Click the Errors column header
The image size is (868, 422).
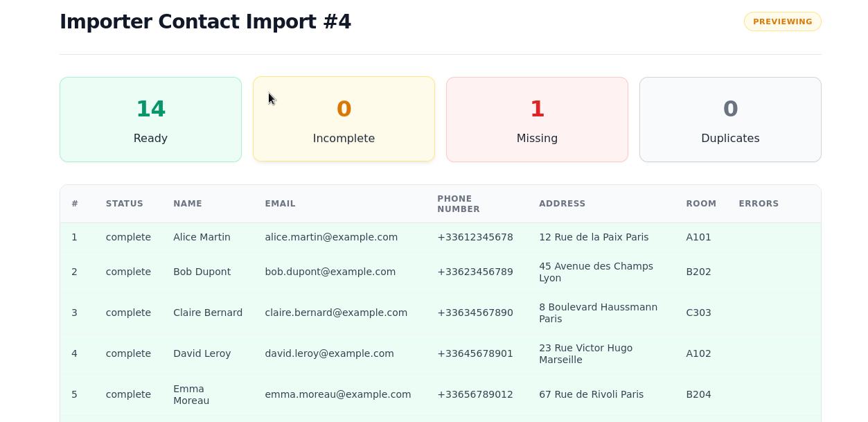click(759, 204)
